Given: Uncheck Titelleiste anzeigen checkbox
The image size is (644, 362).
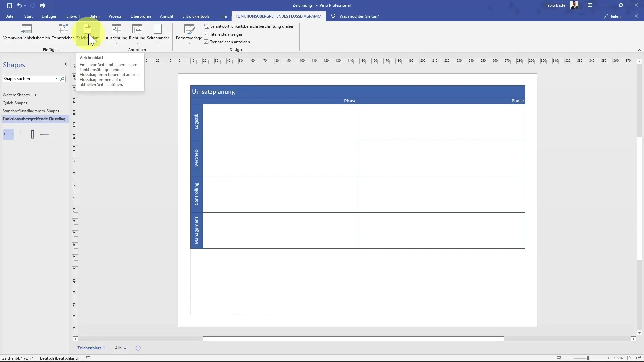Looking at the screenshot, I should pyautogui.click(x=206, y=34).
